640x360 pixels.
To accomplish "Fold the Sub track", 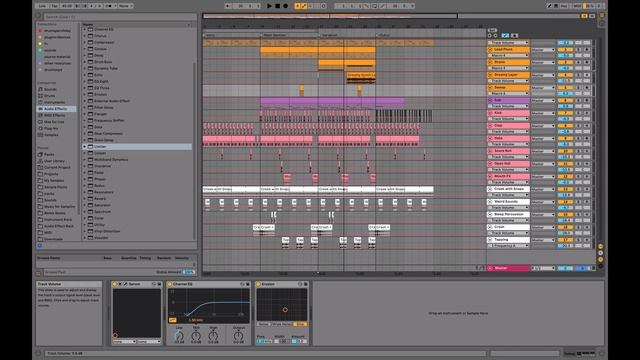I will coord(490,100).
